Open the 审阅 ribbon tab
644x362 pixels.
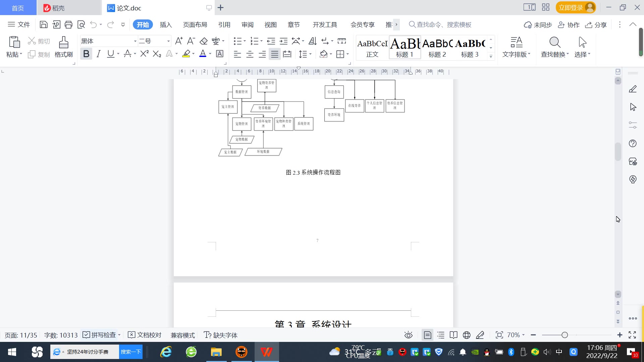pyautogui.click(x=248, y=24)
